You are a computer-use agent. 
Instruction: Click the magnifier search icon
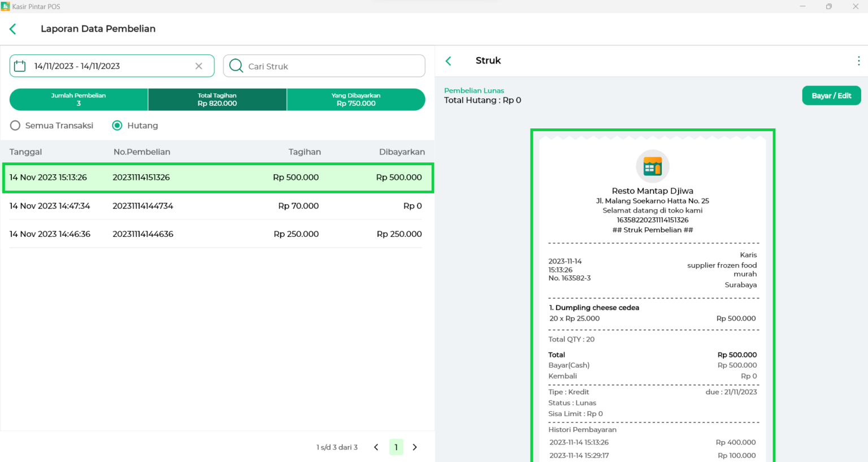pos(236,66)
